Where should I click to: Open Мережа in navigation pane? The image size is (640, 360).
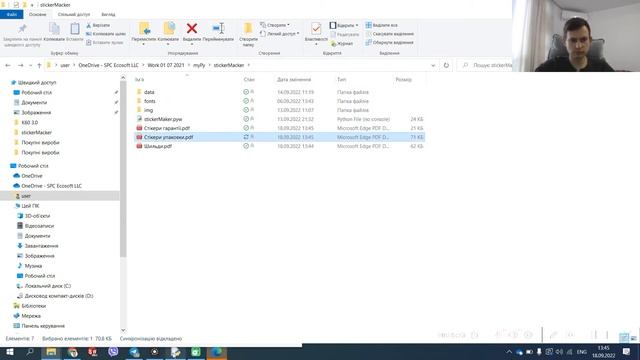click(31, 316)
